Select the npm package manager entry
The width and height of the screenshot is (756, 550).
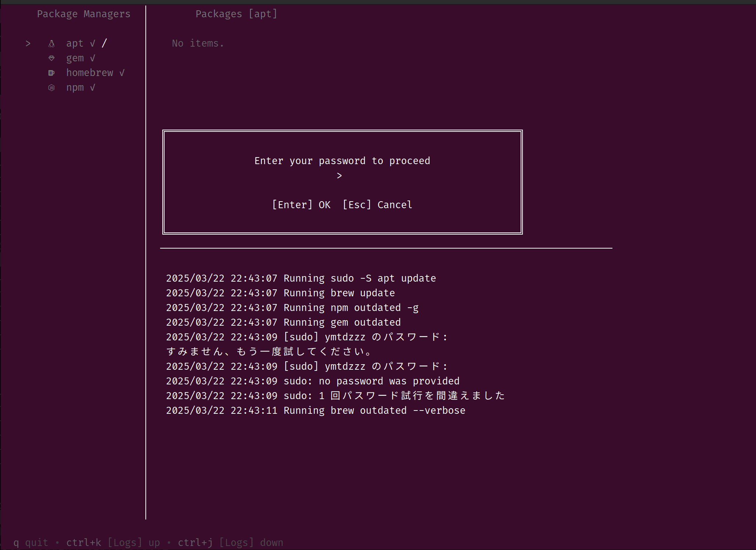pyautogui.click(x=75, y=87)
